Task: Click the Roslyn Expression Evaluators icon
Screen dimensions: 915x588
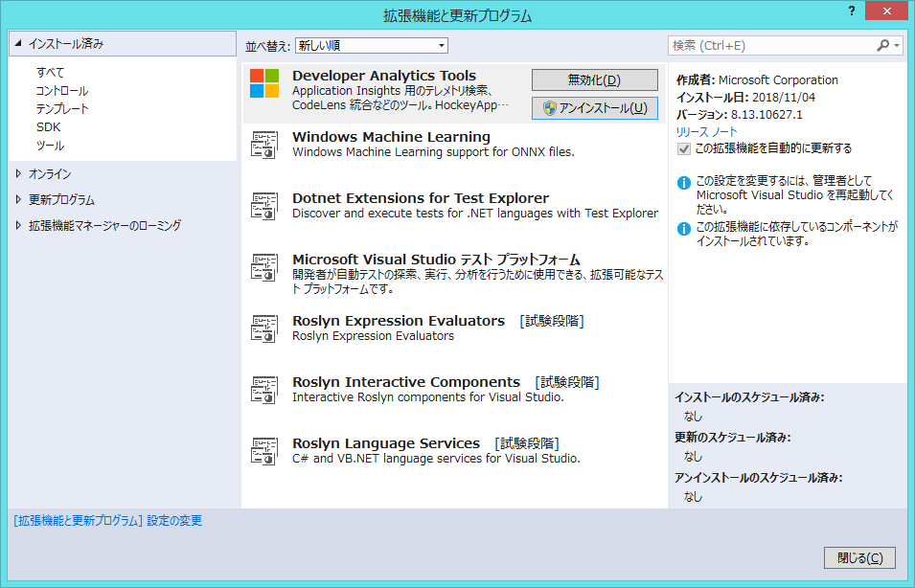Action: 264,328
